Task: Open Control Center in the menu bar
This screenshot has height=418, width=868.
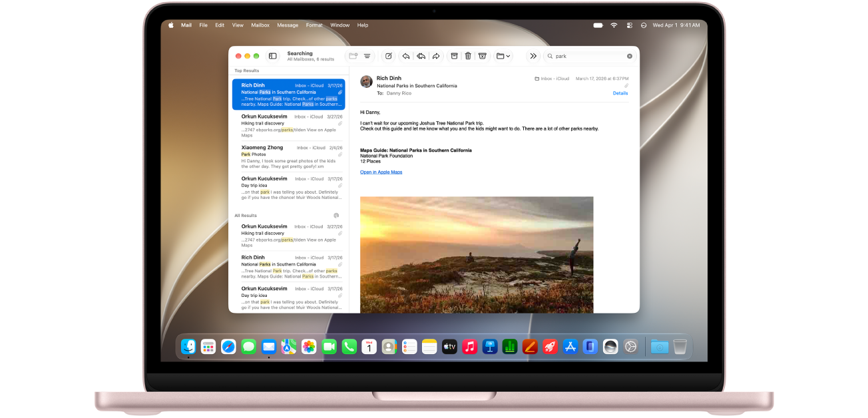Action: pos(629,25)
